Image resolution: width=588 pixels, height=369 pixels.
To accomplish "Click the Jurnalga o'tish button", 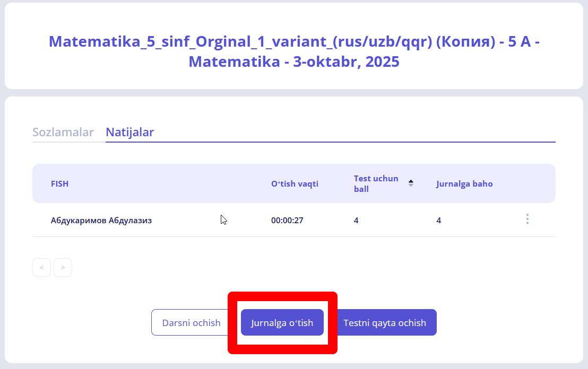I will point(282,322).
